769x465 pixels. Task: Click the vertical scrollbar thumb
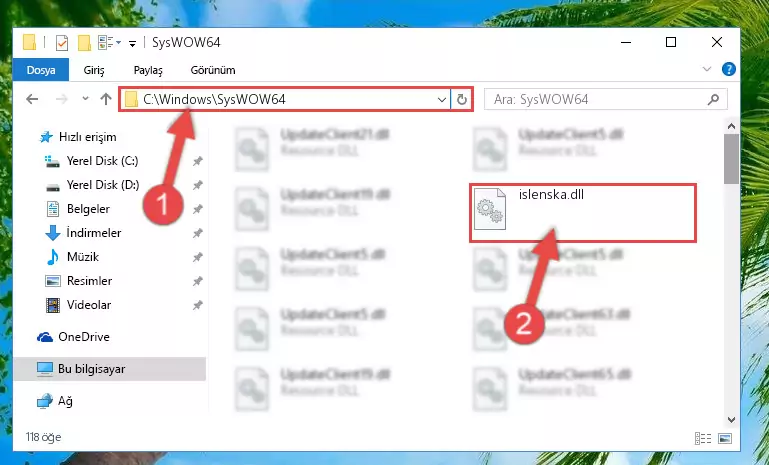tap(731, 158)
